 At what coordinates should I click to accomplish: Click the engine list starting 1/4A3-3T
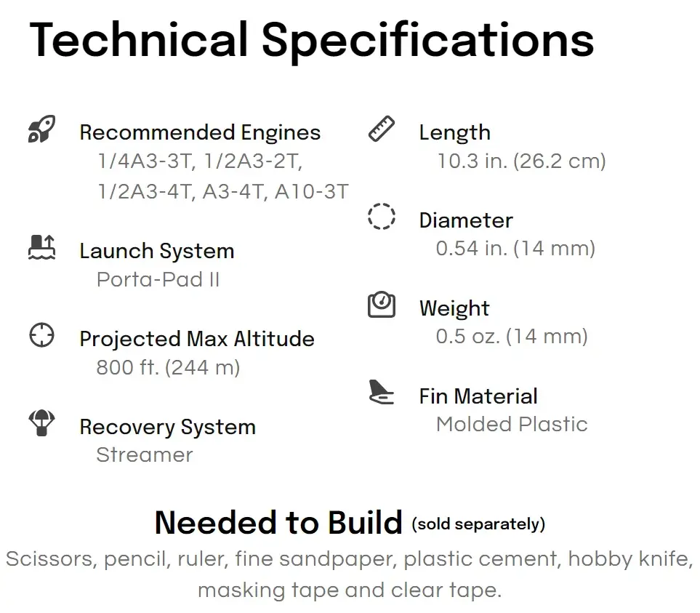pyautogui.click(x=222, y=177)
